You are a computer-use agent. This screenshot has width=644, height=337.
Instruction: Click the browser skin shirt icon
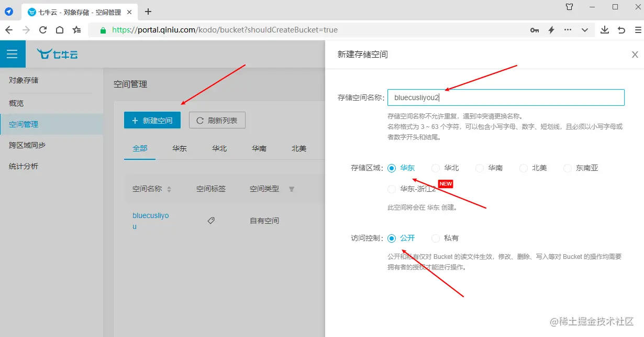click(570, 7)
